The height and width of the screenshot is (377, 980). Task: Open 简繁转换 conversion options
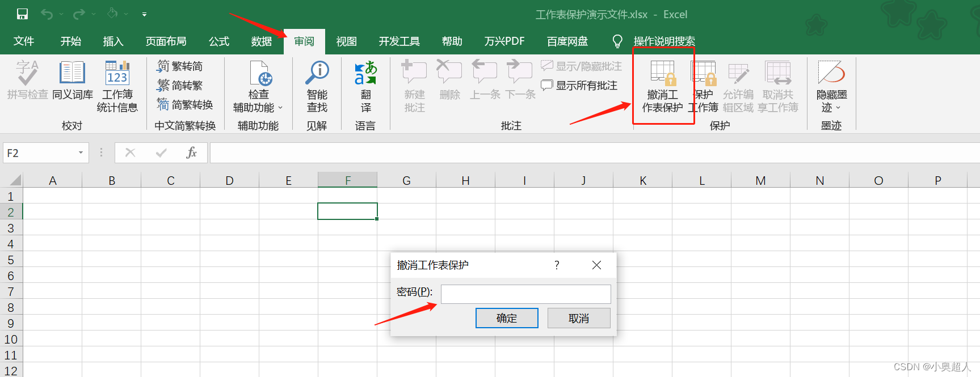[185, 105]
